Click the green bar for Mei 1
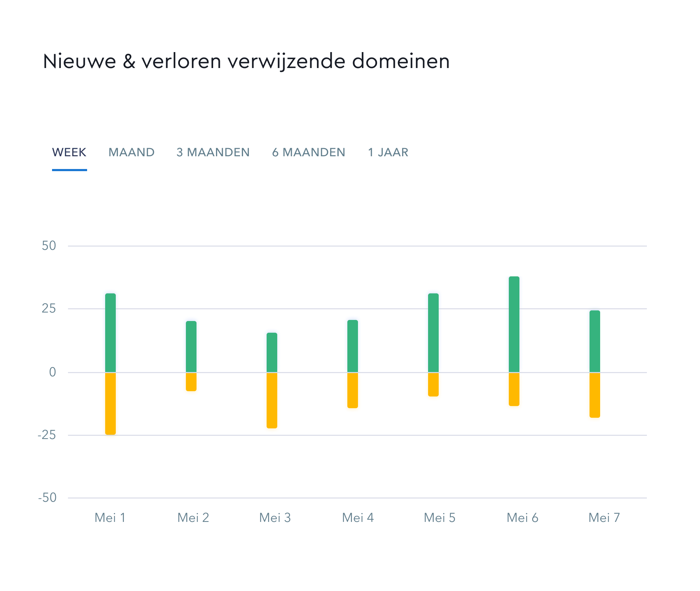 (x=110, y=333)
